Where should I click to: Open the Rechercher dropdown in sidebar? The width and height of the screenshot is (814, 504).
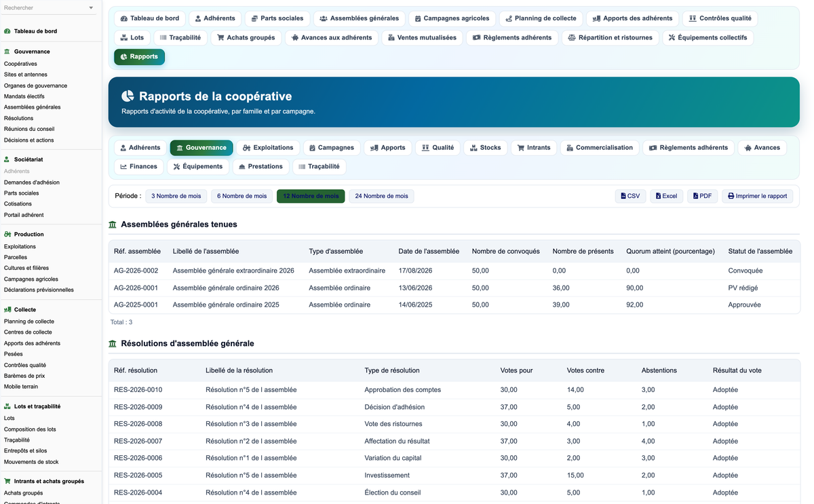click(49, 8)
